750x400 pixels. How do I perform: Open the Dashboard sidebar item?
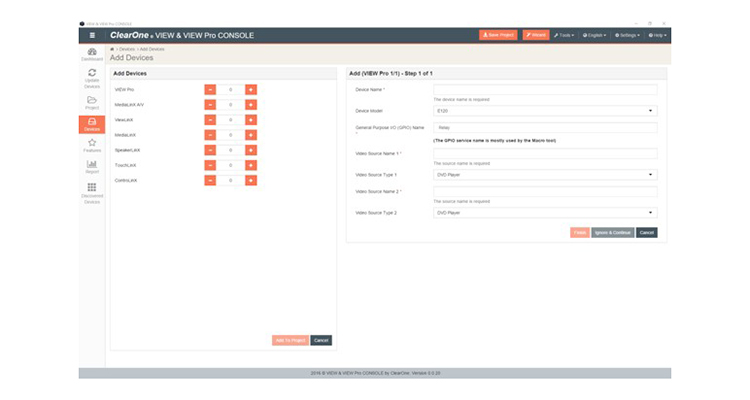[x=92, y=54]
